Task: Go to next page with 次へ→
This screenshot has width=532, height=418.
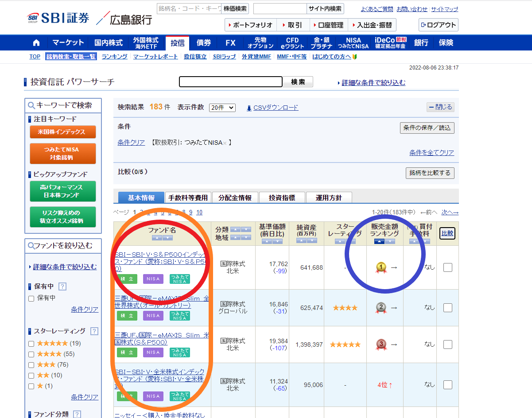Action: tap(450, 212)
